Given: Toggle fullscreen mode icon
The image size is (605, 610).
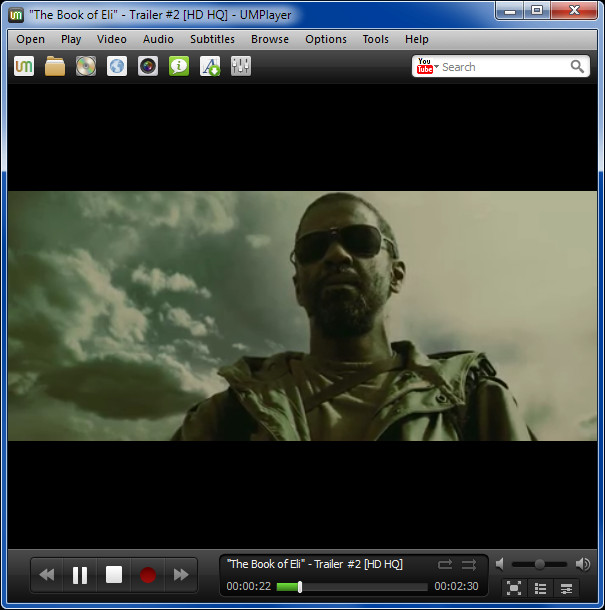Looking at the screenshot, I should click(x=514, y=588).
